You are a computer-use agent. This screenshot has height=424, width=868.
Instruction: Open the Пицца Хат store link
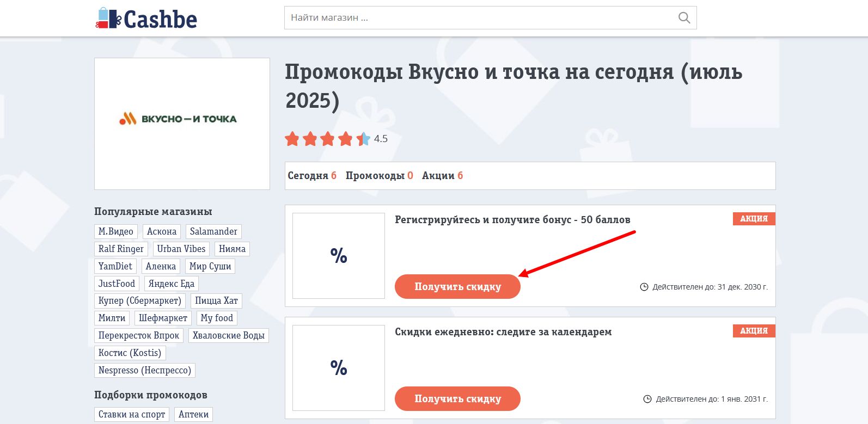coord(217,300)
